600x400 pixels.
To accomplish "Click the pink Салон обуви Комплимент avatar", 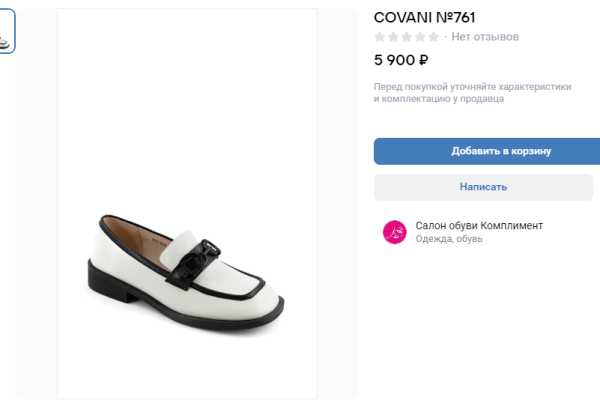I will tap(395, 232).
